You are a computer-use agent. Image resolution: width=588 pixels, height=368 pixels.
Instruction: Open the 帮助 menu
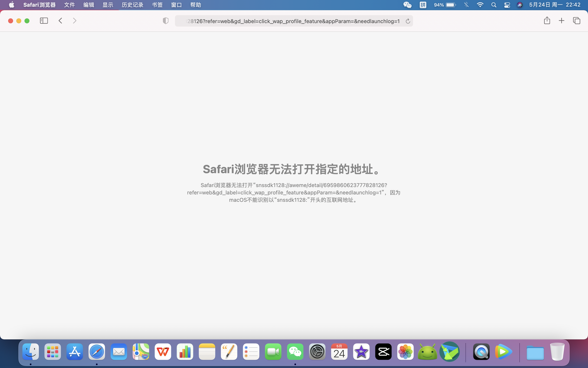[196, 5]
